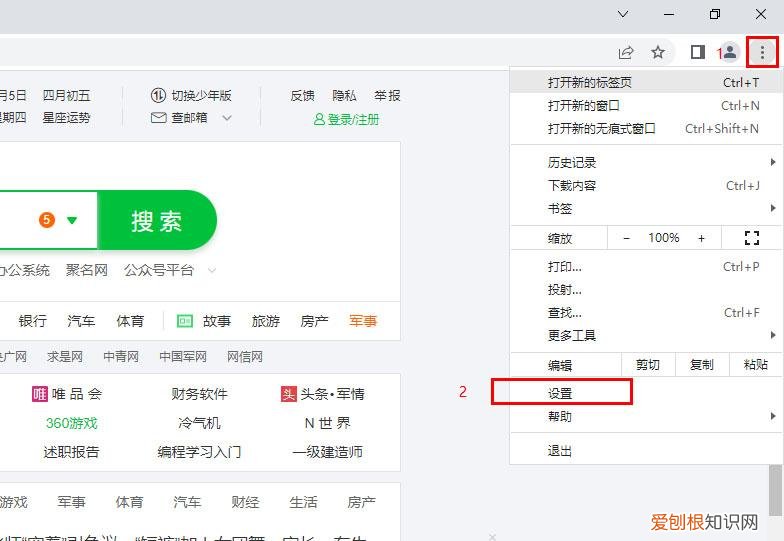Open the 故事 category with green icon
The image size is (784, 541).
(204, 321)
